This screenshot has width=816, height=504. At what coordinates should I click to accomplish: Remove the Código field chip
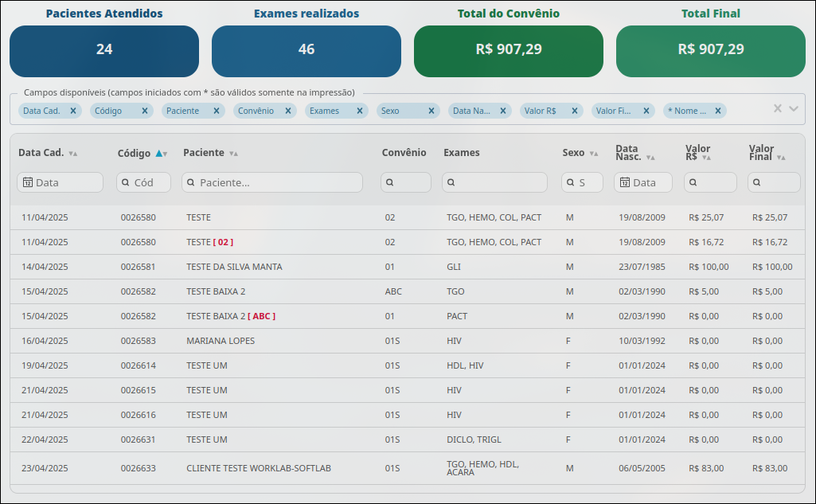(145, 111)
